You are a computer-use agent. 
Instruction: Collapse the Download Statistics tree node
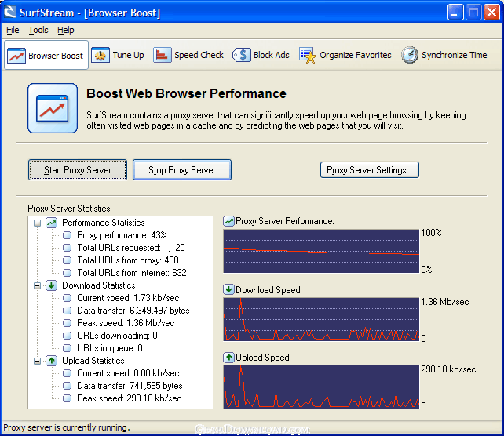coord(37,285)
